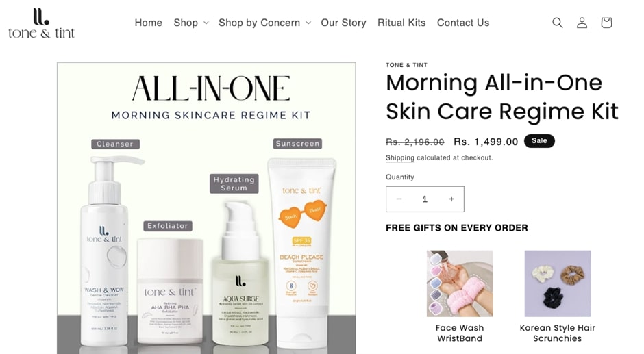Decrease quantity with the minus button
Image resolution: width=644 pixels, height=354 pixels.
point(399,199)
